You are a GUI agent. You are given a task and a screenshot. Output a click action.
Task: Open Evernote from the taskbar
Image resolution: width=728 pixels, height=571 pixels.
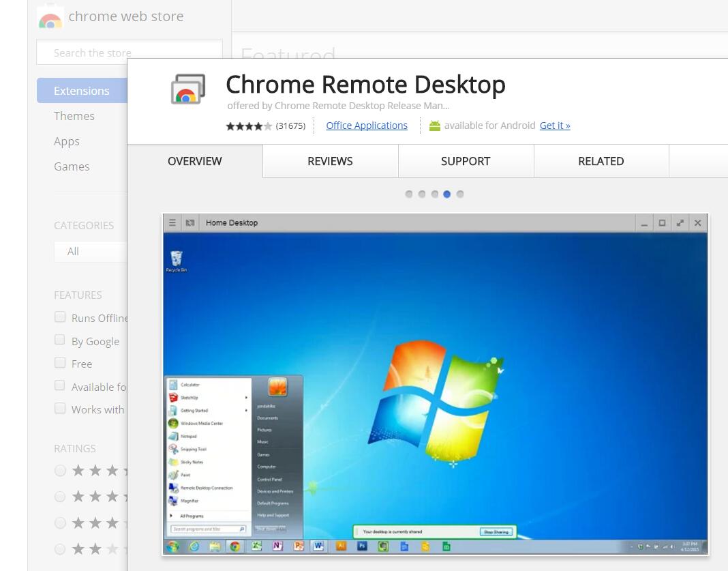383,546
